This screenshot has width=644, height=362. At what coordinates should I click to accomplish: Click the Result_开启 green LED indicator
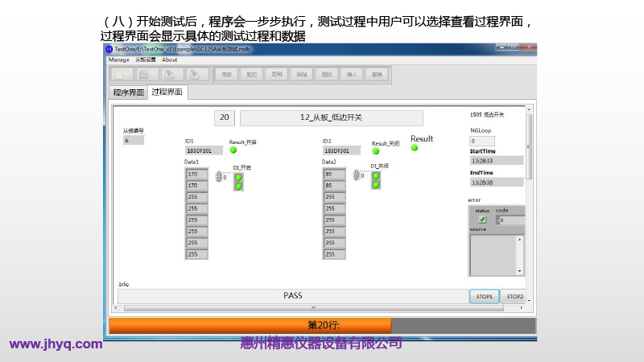point(233,150)
